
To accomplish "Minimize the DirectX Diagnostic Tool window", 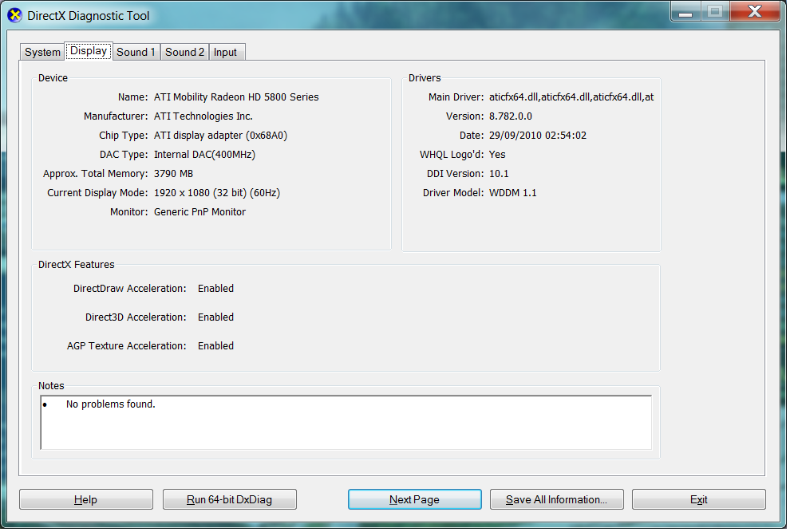I will [685, 11].
